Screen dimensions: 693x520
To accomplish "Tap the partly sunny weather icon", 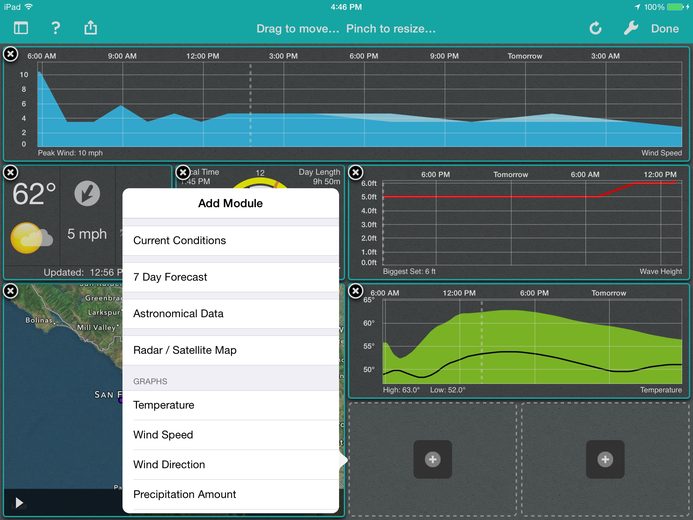I will (x=31, y=238).
